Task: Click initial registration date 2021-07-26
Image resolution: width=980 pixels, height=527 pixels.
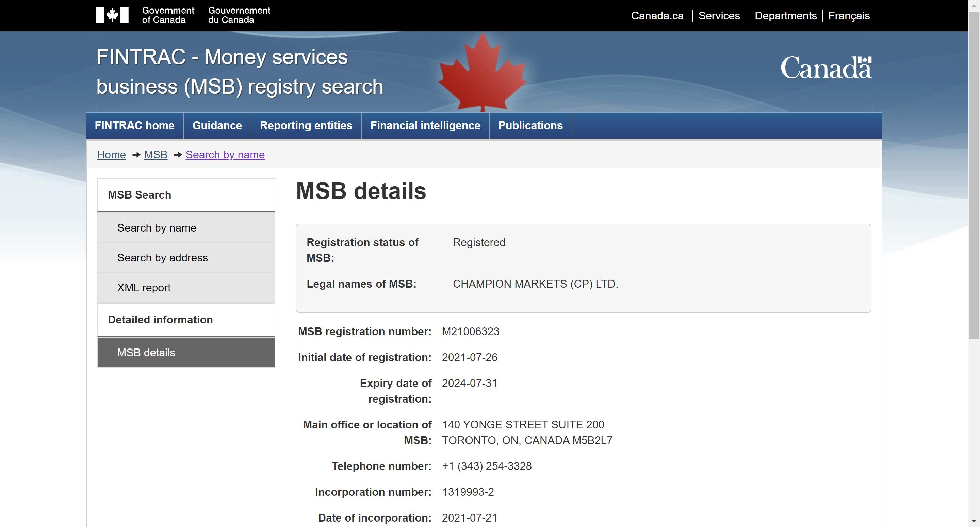Action: pyautogui.click(x=470, y=357)
